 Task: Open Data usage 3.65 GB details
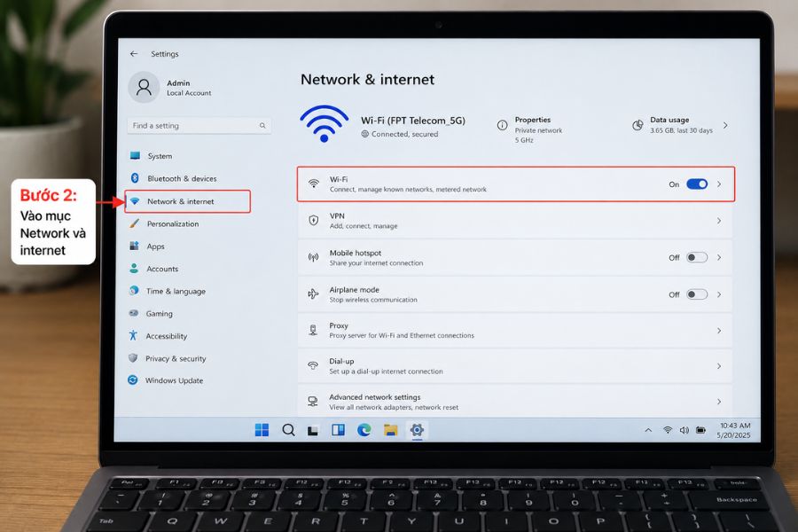[681, 125]
